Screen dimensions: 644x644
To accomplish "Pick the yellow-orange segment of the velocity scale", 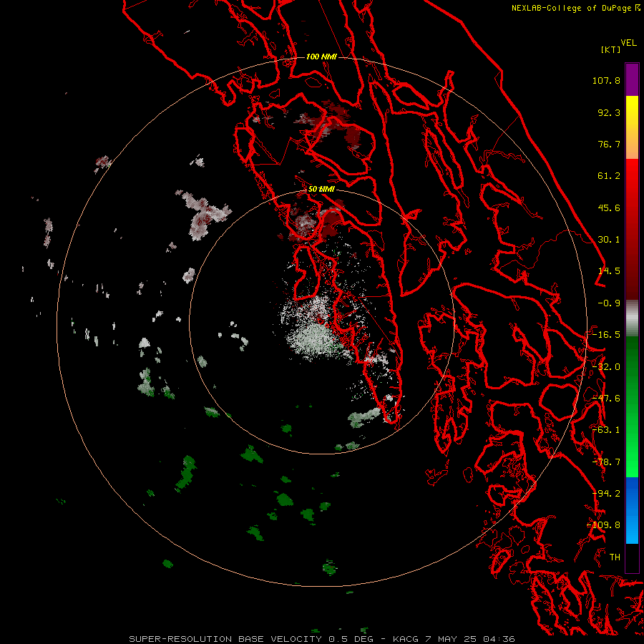I will point(632,127).
